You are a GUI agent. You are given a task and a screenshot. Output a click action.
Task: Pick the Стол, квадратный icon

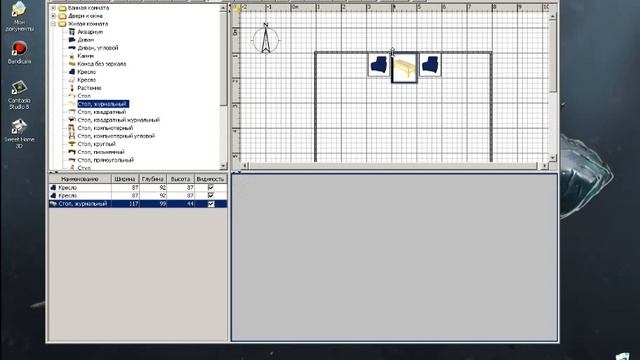[72, 112]
